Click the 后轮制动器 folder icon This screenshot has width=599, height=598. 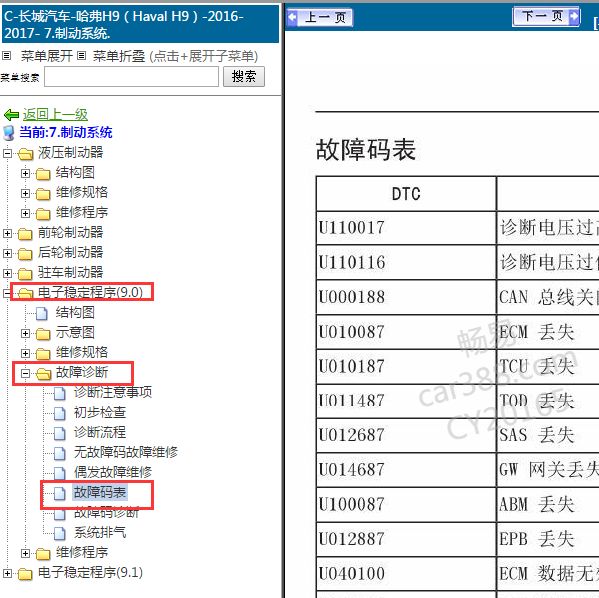point(25,253)
